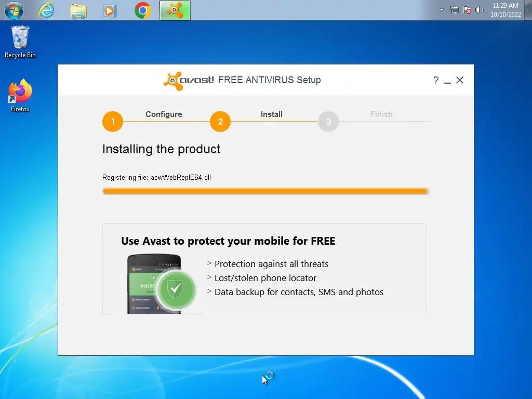Close the Avast setup window
532x399 pixels.
tap(460, 80)
